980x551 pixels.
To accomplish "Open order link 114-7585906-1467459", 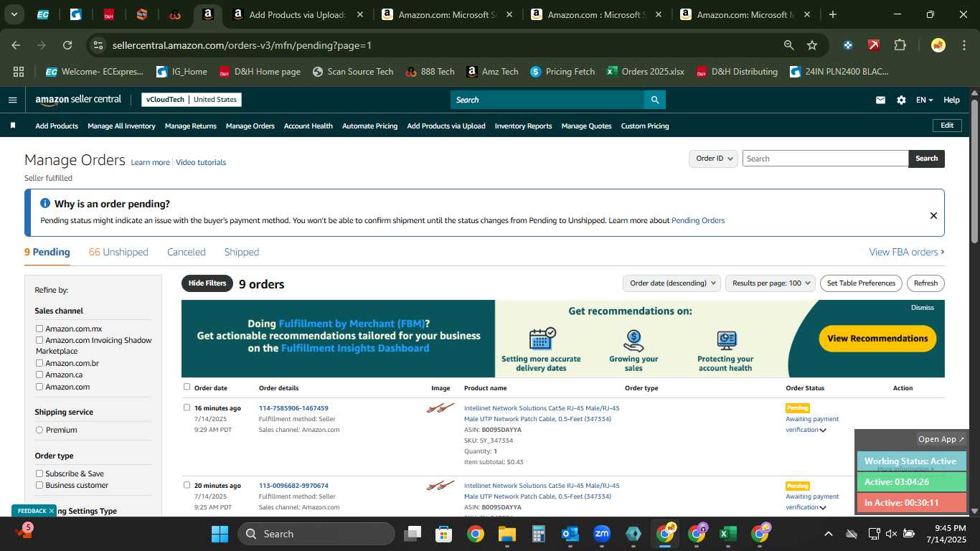I will tap(293, 408).
